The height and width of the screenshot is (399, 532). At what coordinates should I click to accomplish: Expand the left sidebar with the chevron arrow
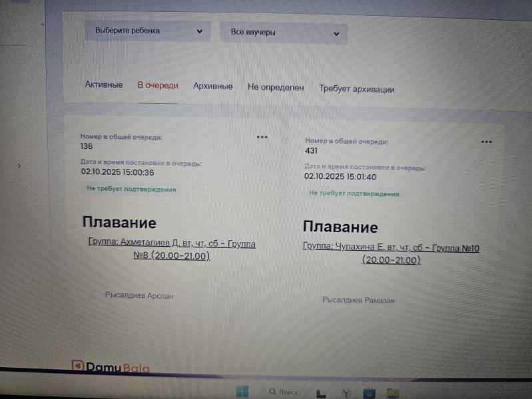pos(19,166)
